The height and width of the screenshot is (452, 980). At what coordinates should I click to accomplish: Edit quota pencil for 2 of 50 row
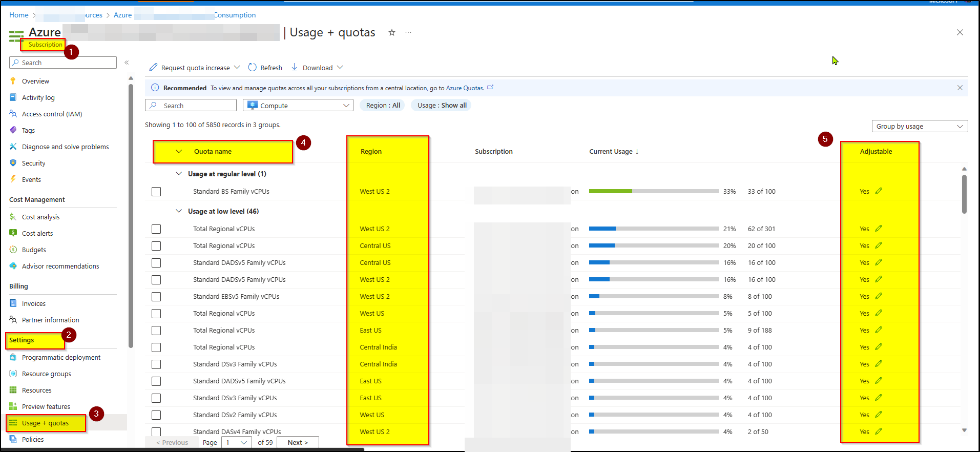click(x=879, y=432)
